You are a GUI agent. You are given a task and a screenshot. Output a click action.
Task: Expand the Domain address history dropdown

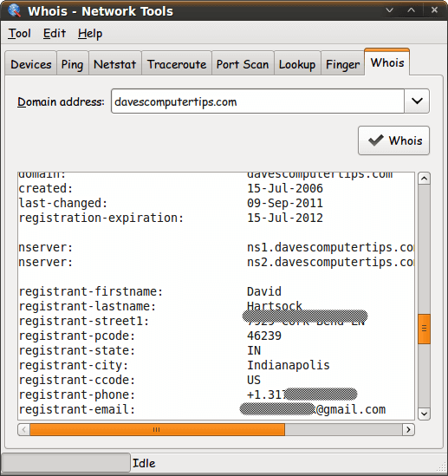417,101
